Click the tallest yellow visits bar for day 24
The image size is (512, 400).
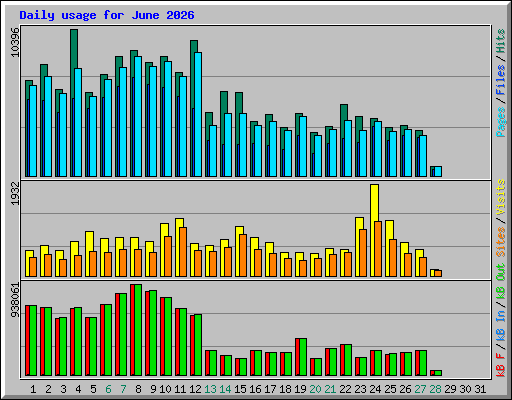tap(374, 203)
